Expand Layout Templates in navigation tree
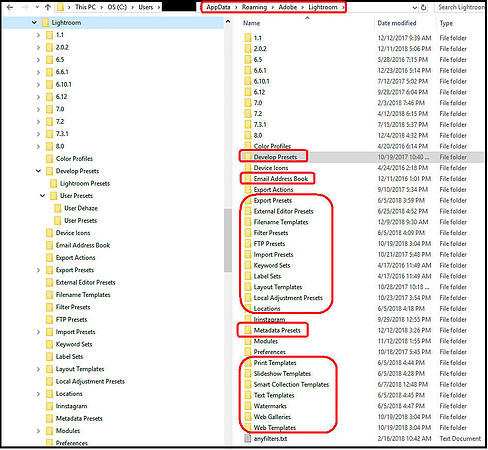The width and height of the screenshot is (488, 450). 38,369
